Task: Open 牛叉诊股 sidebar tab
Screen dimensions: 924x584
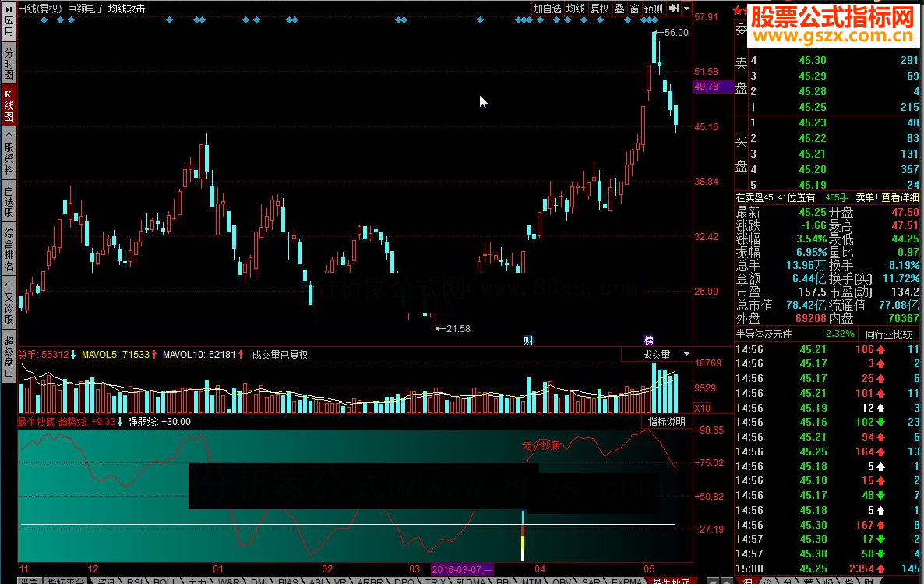Action: 9,303
